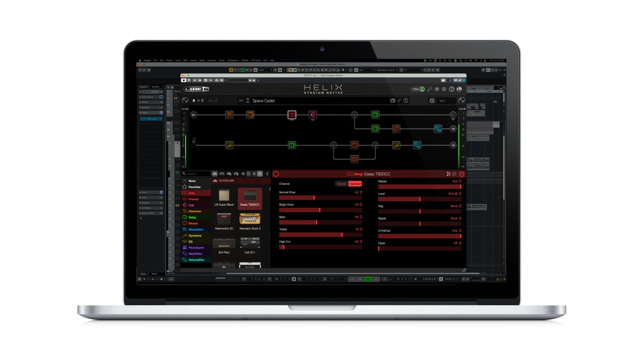
Task: Open the Transport menu
Action: click(x=212, y=60)
